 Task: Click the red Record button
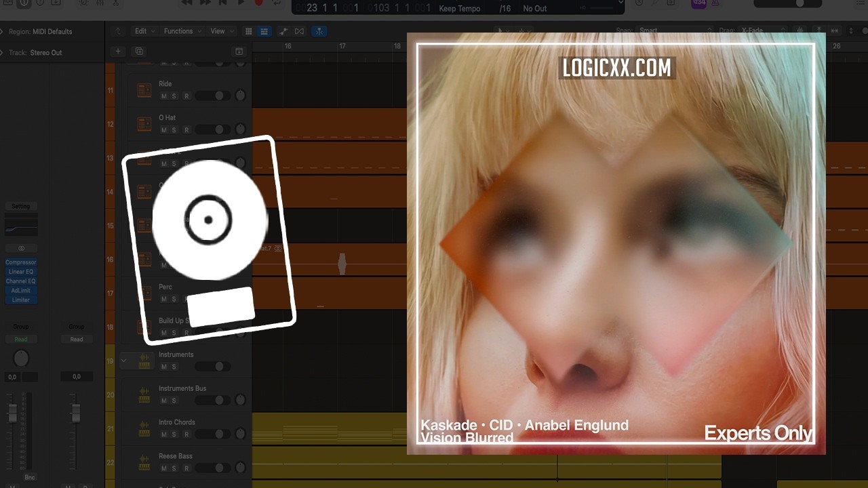point(258,3)
